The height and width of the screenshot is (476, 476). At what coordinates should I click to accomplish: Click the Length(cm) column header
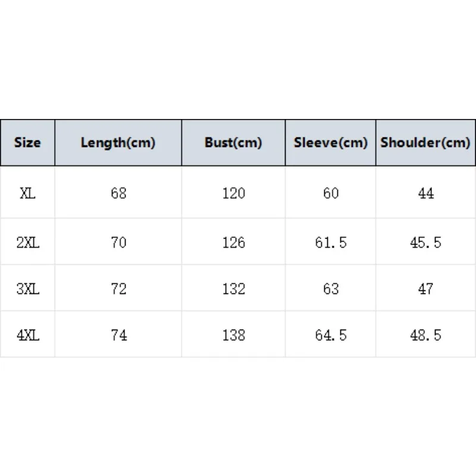(118, 143)
